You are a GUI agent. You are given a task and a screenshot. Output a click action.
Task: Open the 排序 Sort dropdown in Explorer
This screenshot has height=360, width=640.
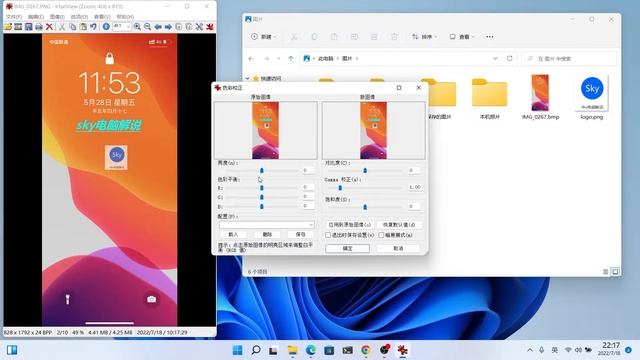424,37
